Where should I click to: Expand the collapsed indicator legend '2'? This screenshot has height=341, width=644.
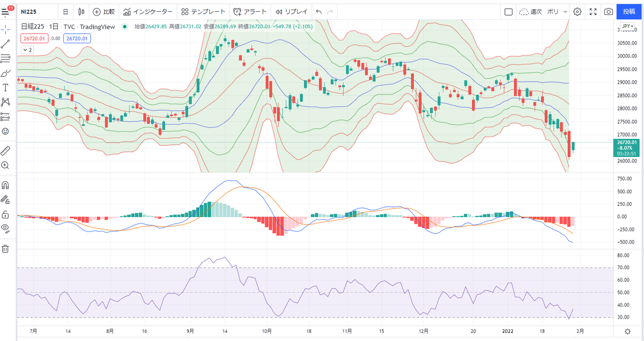(27, 49)
